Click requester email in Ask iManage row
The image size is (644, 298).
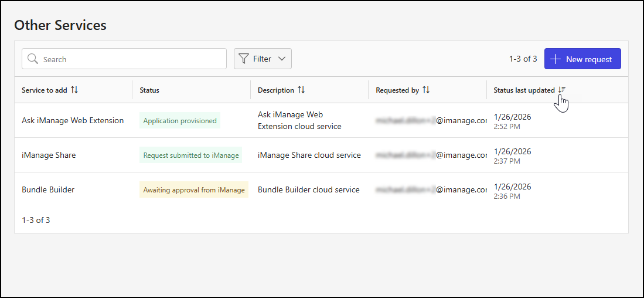431,120
